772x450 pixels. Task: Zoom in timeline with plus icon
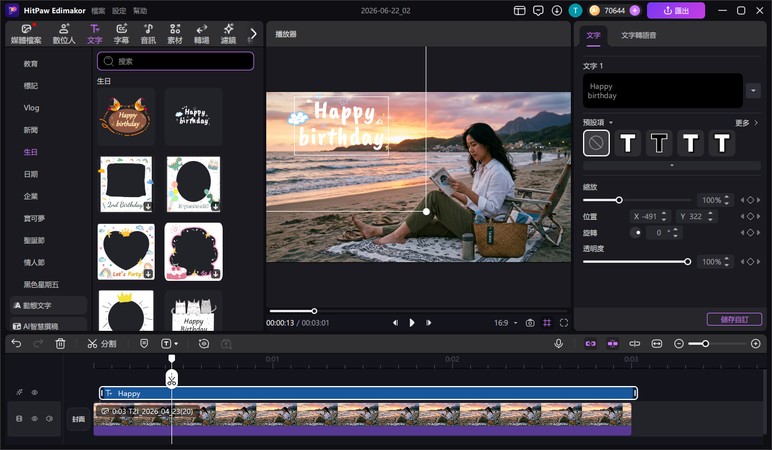click(756, 344)
